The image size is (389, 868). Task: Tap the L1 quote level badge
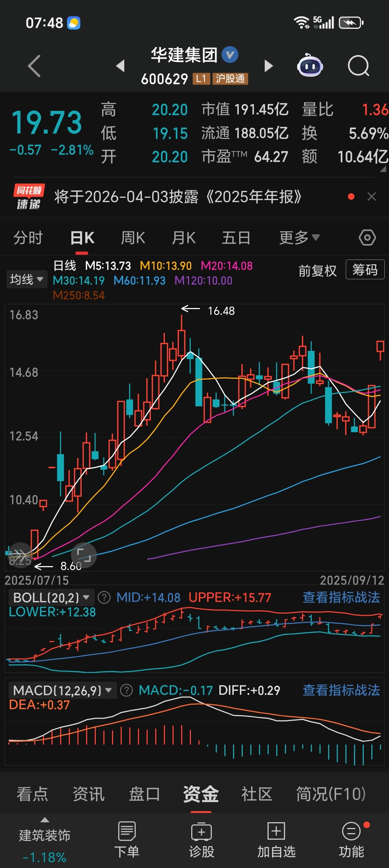tap(201, 78)
